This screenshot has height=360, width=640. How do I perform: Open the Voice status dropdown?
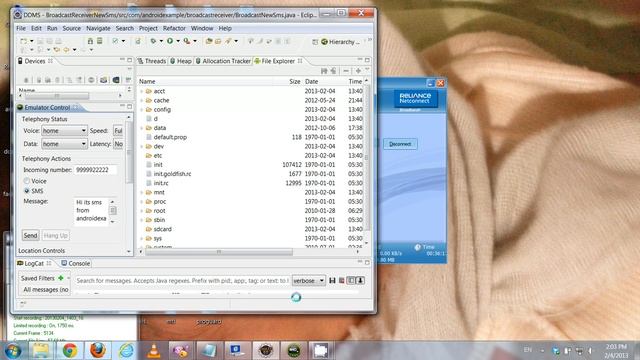tap(64, 131)
